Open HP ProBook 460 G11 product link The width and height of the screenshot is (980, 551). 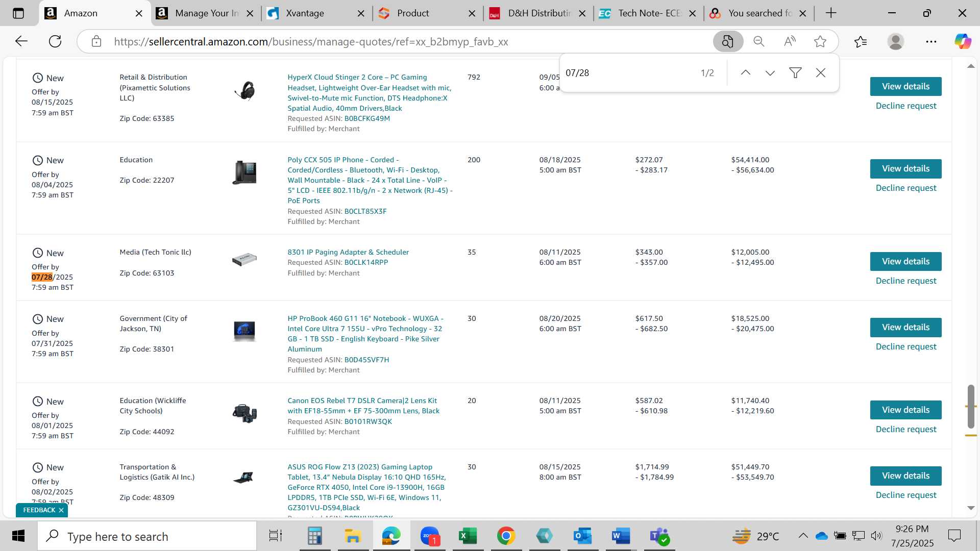pos(365,334)
